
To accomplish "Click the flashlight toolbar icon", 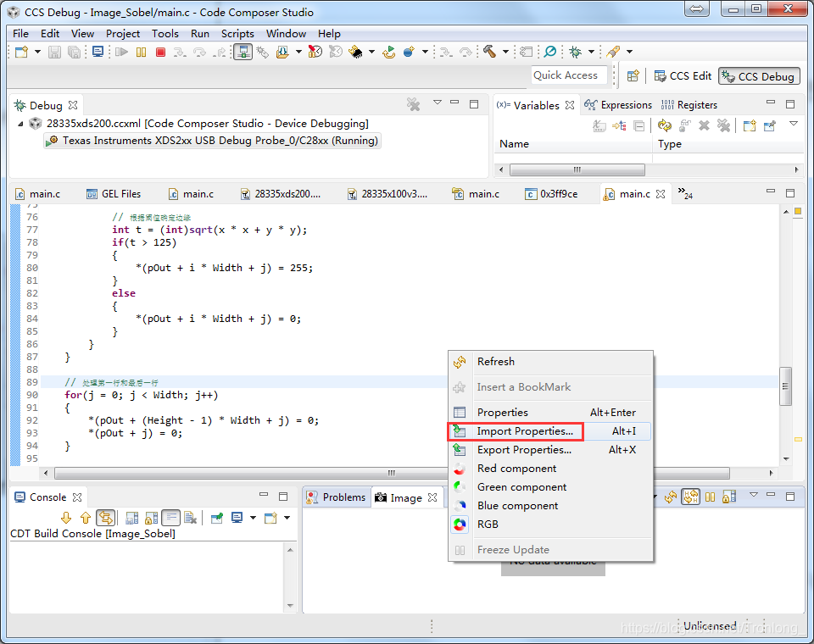I will pos(613,52).
